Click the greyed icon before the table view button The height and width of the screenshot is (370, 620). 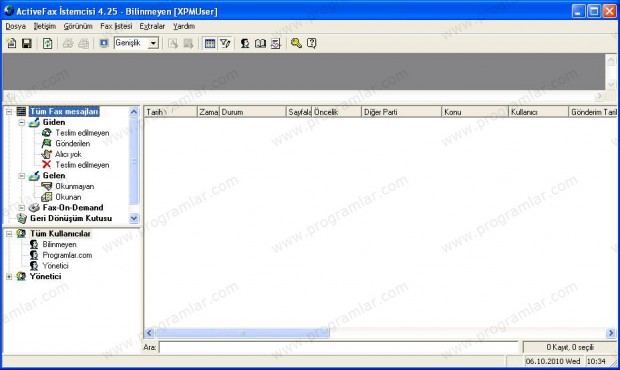point(188,43)
